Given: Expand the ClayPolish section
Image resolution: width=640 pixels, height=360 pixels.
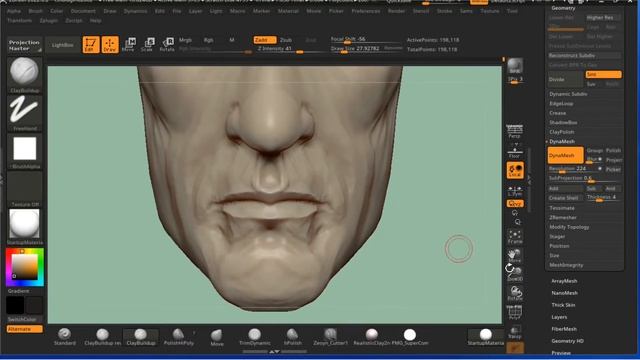Looking at the screenshot, I should click(562, 132).
